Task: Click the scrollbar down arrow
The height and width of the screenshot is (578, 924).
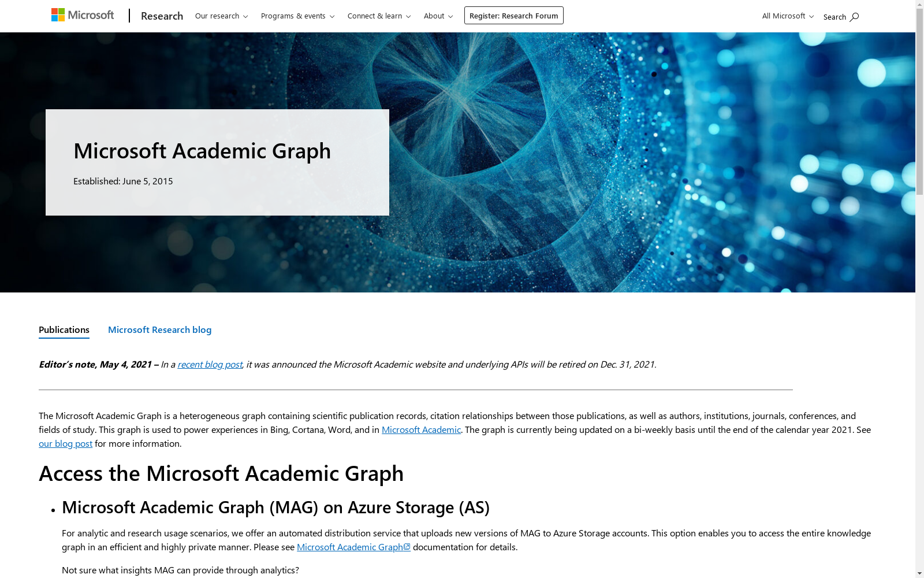Action: (x=919, y=573)
